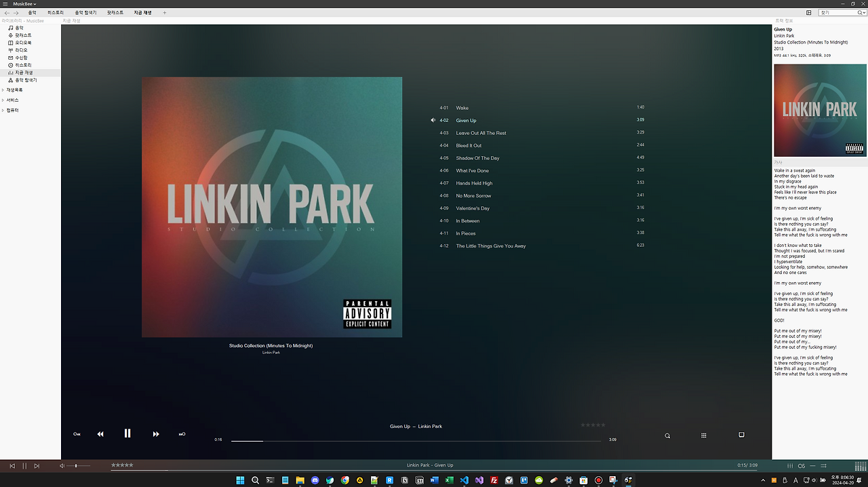
Task: Toggle shuffle icon in bottom bar
Action: 823,466
